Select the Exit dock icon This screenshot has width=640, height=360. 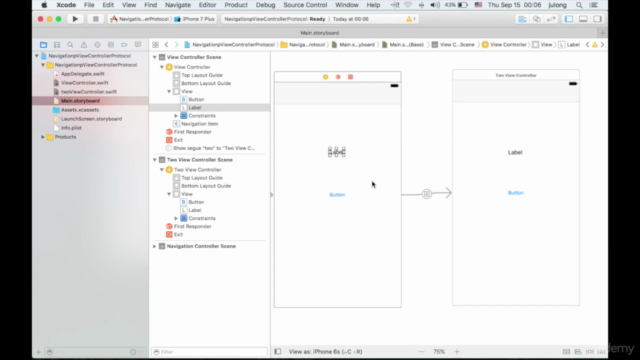[350, 77]
